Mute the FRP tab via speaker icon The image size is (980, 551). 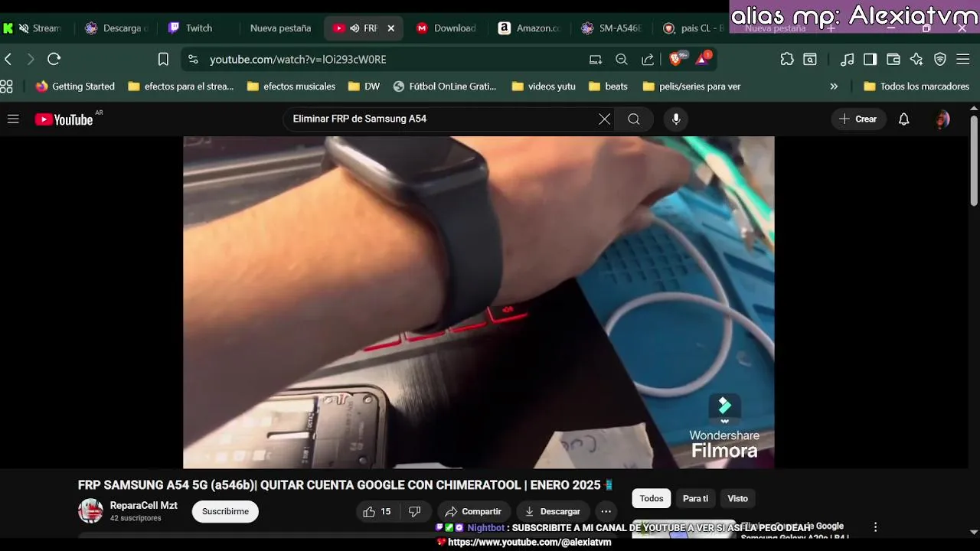pyautogui.click(x=355, y=28)
